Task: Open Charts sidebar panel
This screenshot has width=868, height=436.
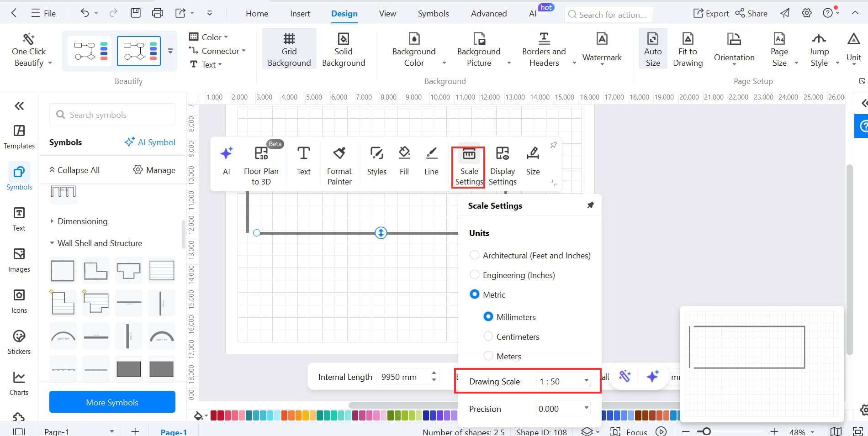Action: pos(19,383)
